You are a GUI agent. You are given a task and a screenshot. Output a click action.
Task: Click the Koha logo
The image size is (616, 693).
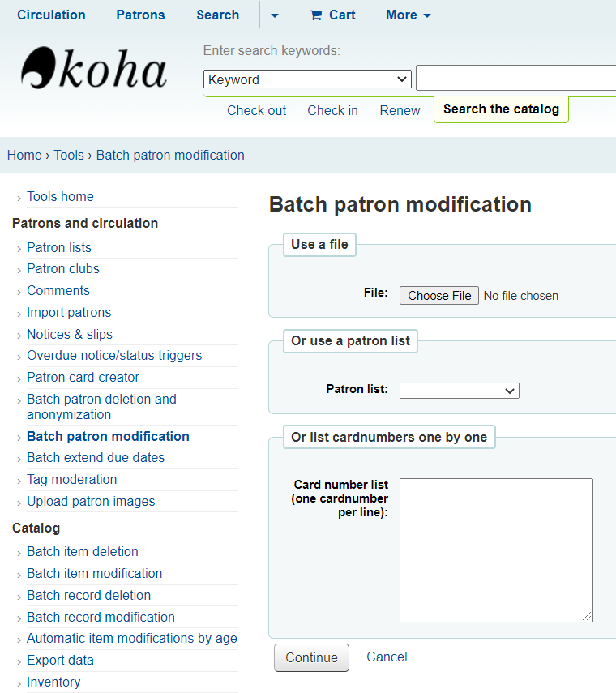(x=94, y=69)
